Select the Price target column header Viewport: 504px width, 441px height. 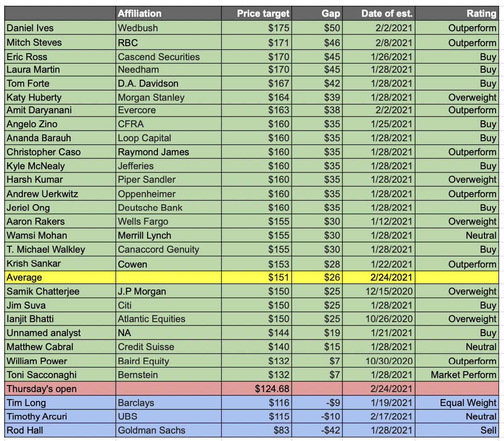(x=257, y=14)
